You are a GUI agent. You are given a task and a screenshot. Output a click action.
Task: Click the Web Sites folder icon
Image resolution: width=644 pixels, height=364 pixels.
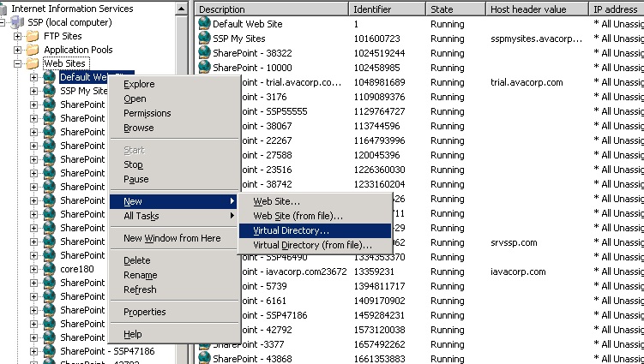33,63
